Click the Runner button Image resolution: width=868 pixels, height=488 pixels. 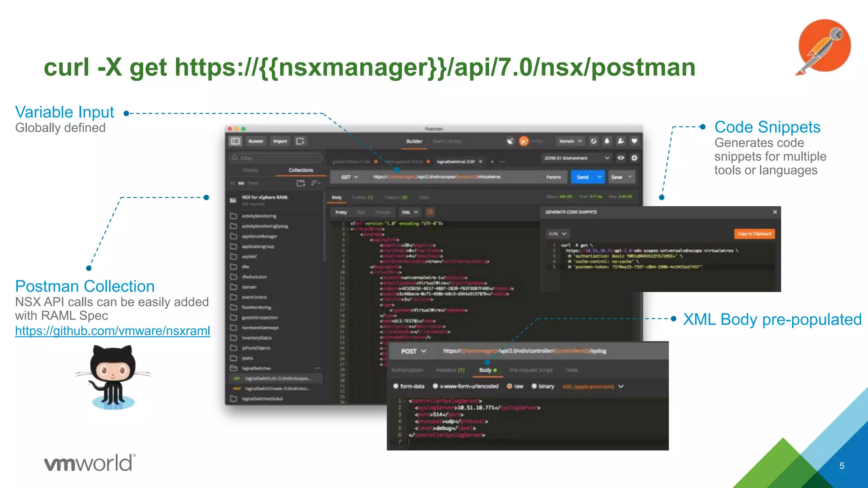tap(256, 141)
